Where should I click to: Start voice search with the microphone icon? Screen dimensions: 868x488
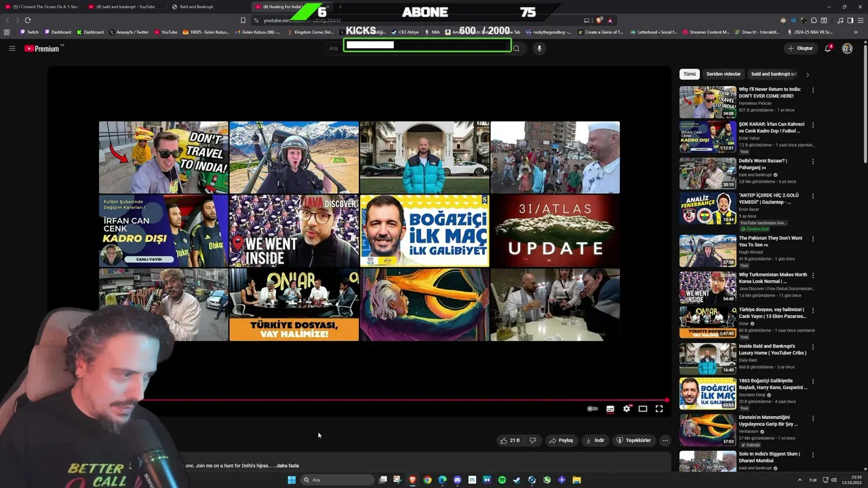click(x=539, y=48)
